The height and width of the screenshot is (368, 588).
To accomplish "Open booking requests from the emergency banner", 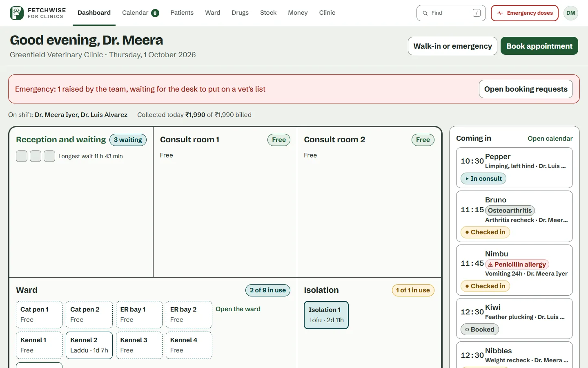I will (526, 89).
